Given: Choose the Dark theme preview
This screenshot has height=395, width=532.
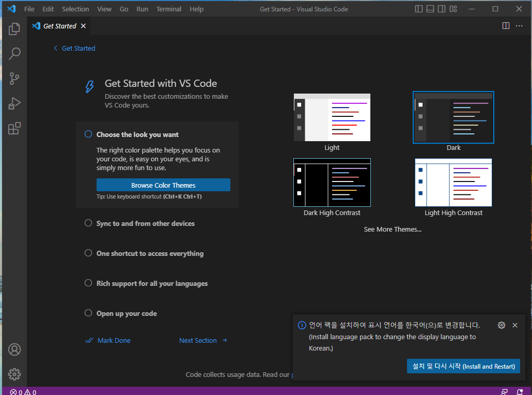Looking at the screenshot, I should pos(453,117).
